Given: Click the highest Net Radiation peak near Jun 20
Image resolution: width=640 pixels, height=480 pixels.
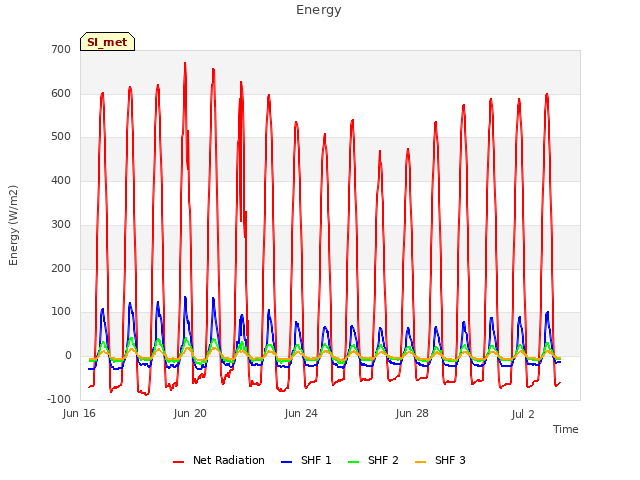Looking at the screenshot, I should click(x=185, y=63).
